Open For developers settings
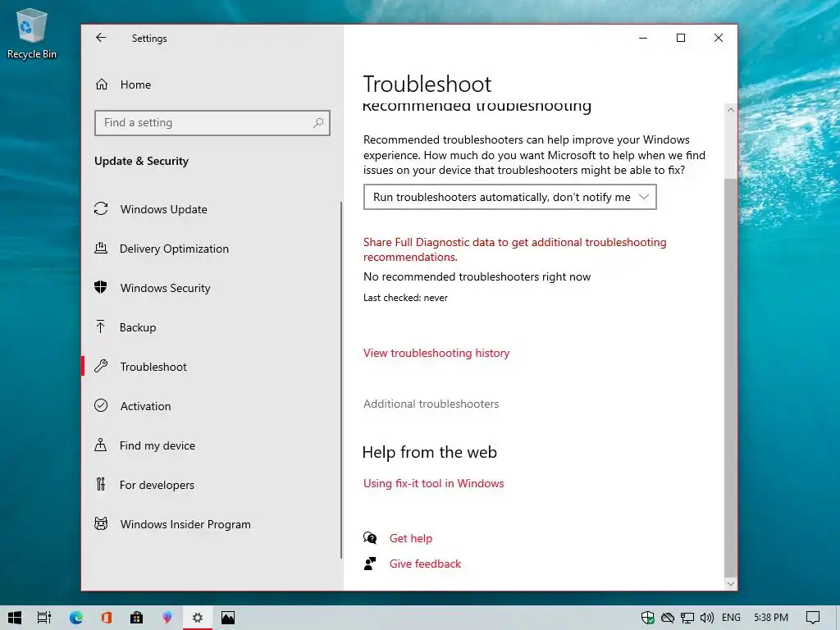 157,485
